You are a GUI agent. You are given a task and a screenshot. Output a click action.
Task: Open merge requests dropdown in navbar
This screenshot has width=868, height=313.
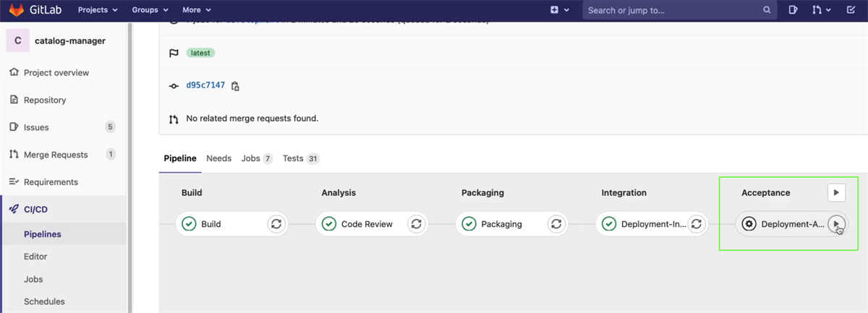pyautogui.click(x=821, y=10)
